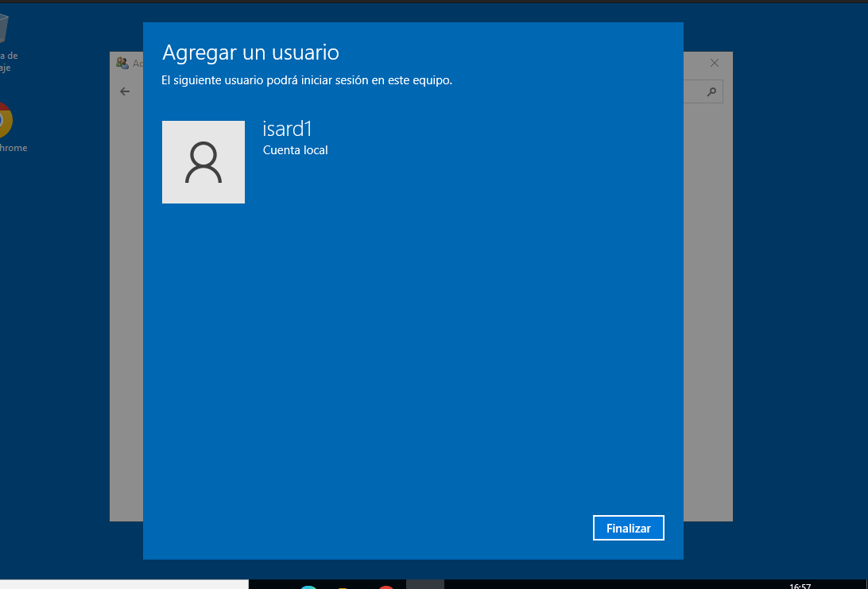Select the isard1 account name
The width and height of the screenshot is (868, 589).
(287, 129)
